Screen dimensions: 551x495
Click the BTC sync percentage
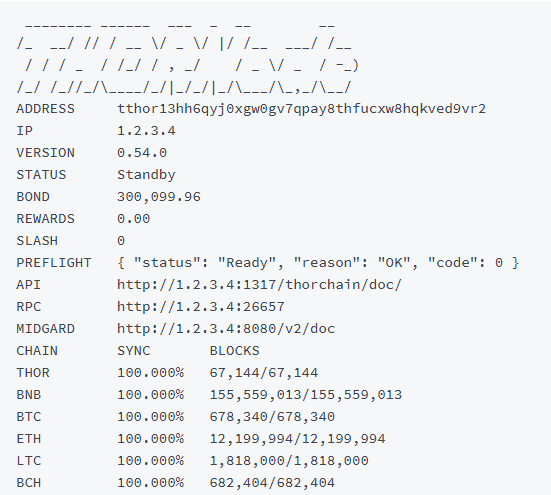click(150, 417)
